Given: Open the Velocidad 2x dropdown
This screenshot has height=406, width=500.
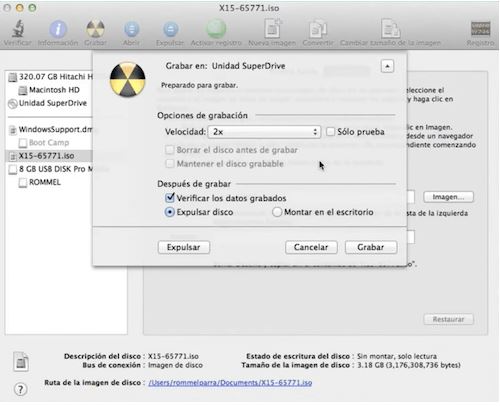Looking at the screenshot, I should pos(264,132).
